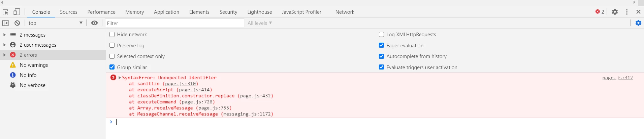Open the top context dropdown
The height and width of the screenshot is (139, 644).
click(x=55, y=23)
